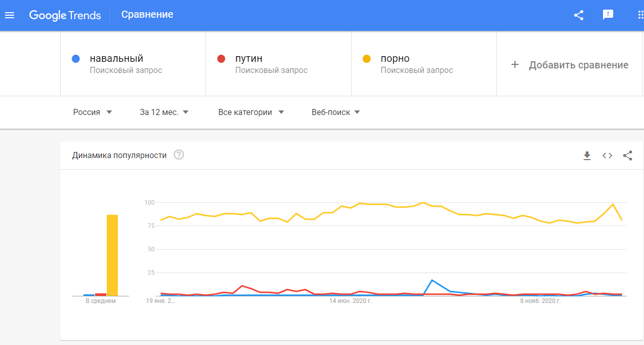Open the За 12 мес. time range dropdown
The width and height of the screenshot is (644, 345).
tap(164, 112)
